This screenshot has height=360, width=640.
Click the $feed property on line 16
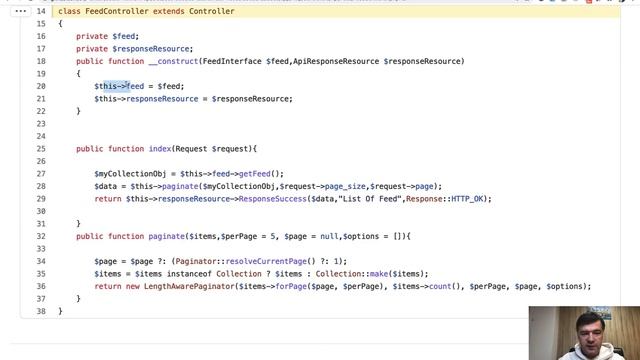click(124, 36)
